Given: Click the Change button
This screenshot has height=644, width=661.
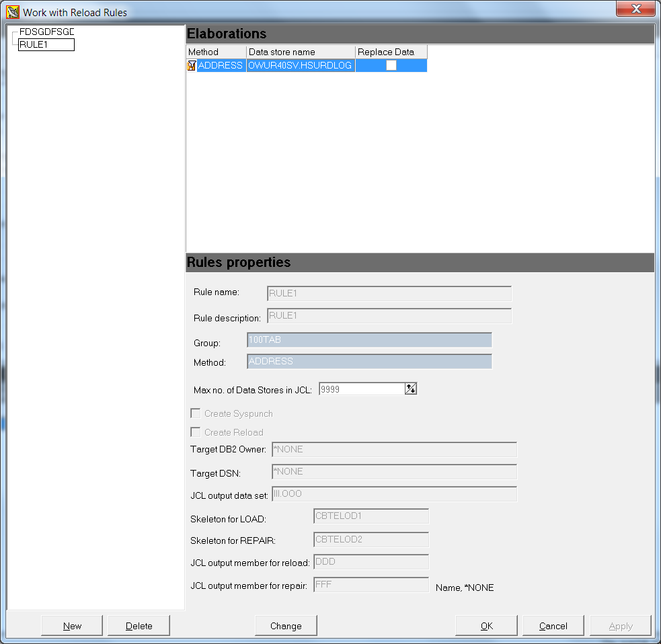Looking at the screenshot, I should [x=286, y=625].
